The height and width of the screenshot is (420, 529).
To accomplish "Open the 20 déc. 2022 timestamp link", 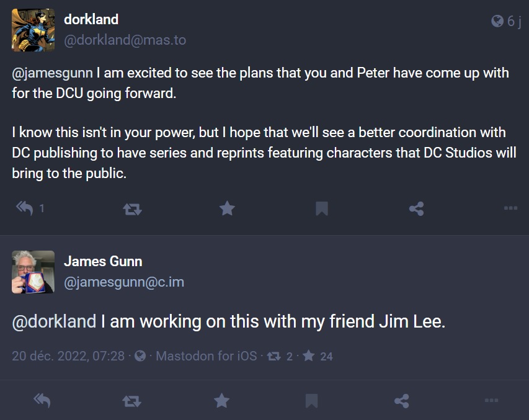I will coord(68,356).
